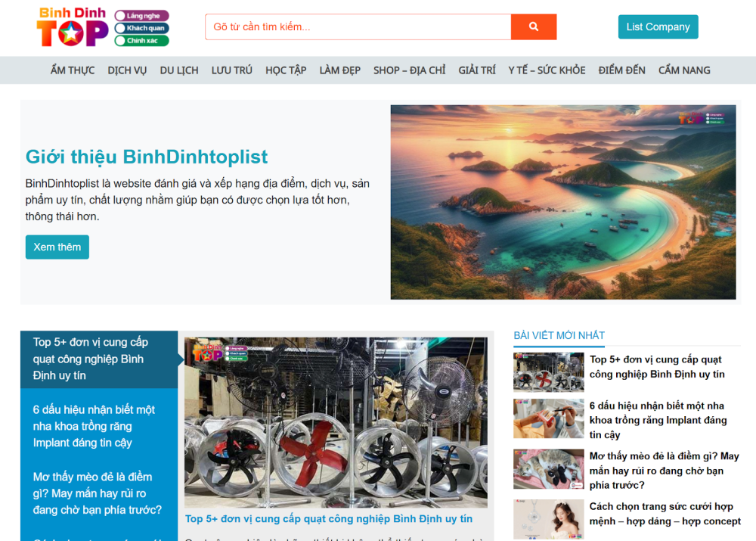Go to the CẨM NANG menu
Image resolution: width=756 pixels, height=541 pixels.
pos(684,70)
